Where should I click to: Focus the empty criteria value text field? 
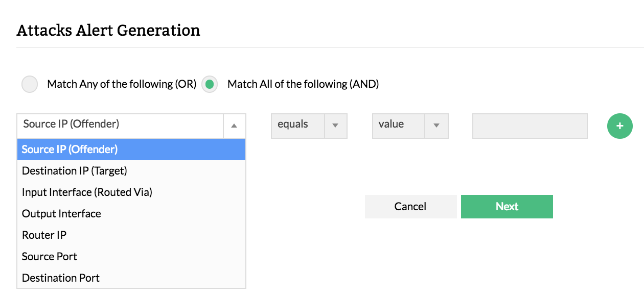pos(530,126)
